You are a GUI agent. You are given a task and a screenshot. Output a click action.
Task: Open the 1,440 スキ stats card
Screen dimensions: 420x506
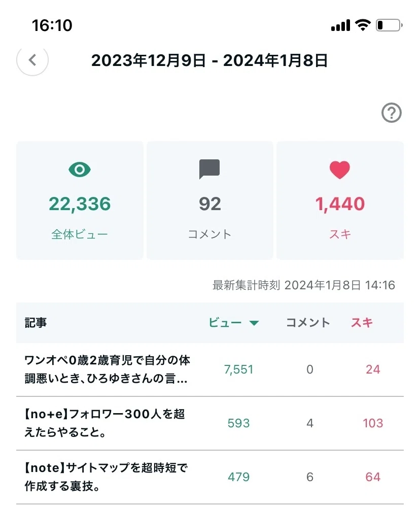pos(340,200)
